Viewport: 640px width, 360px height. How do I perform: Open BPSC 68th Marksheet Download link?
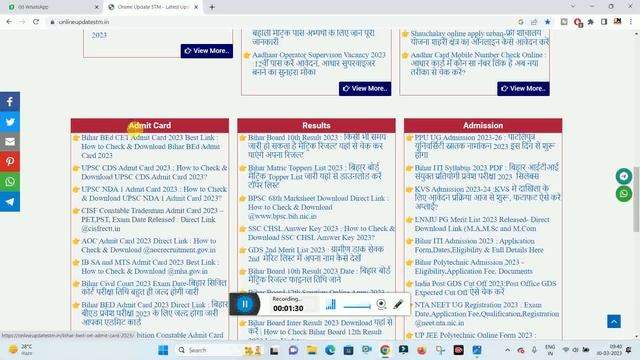[x=318, y=207]
